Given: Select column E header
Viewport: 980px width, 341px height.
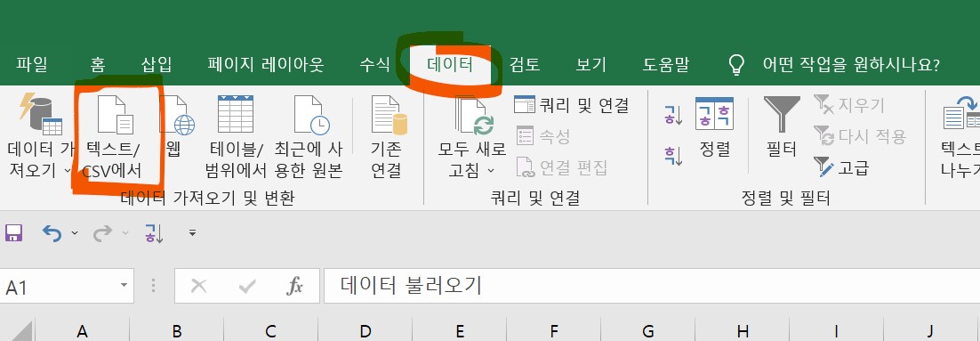Looking at the screenshot, I should 460,329.
